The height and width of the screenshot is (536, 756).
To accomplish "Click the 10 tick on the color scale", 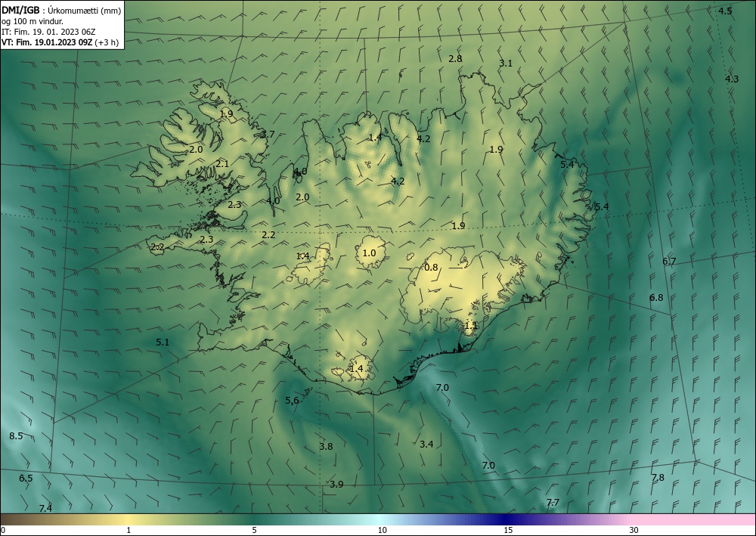I will (x=383, y=530).
